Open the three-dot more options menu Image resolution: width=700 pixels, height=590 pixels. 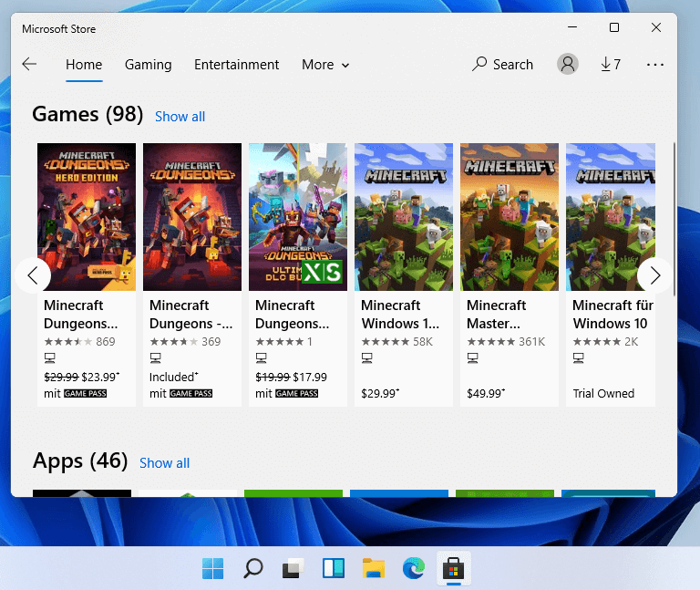click(x=655, y=65)
